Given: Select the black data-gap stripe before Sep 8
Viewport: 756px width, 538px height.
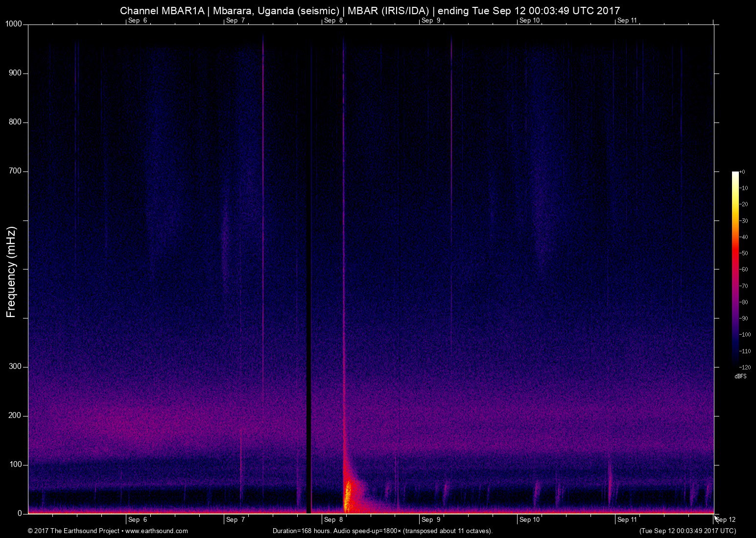Looking at the screenshot, I should pyautogui.click(x=309, y=269).
